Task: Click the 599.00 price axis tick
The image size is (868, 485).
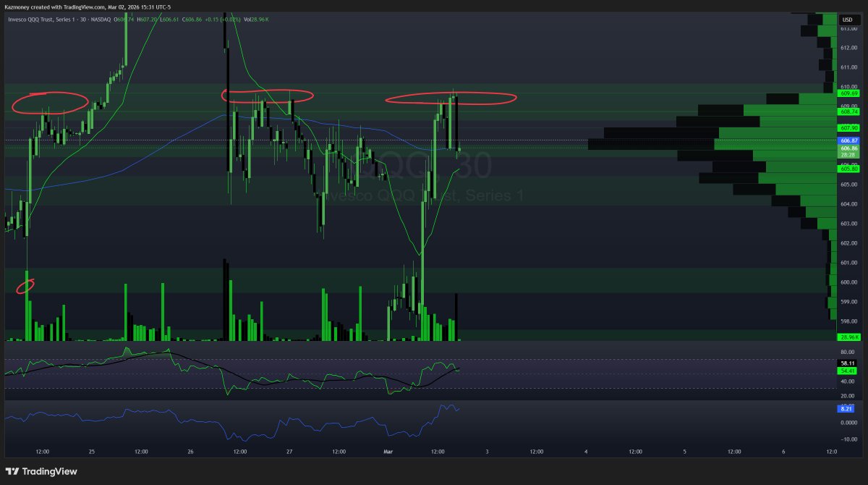Action: click(849, 302)
